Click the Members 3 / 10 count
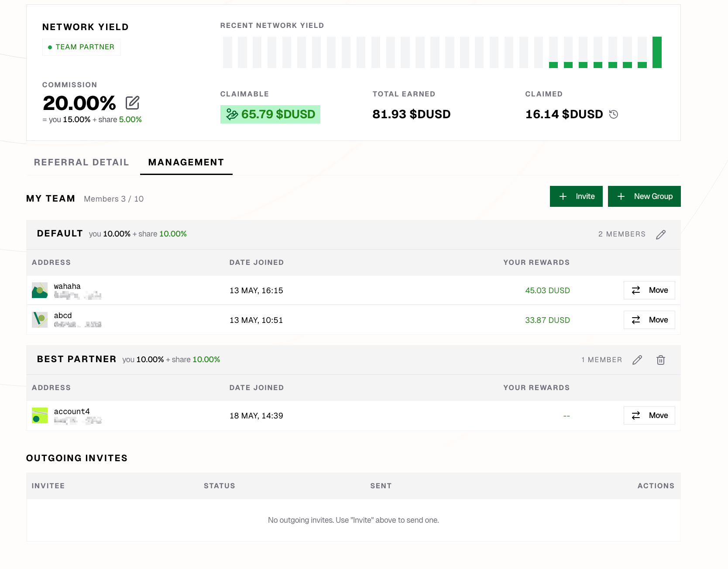Viewport: 728px width, 569px height. 114,199
